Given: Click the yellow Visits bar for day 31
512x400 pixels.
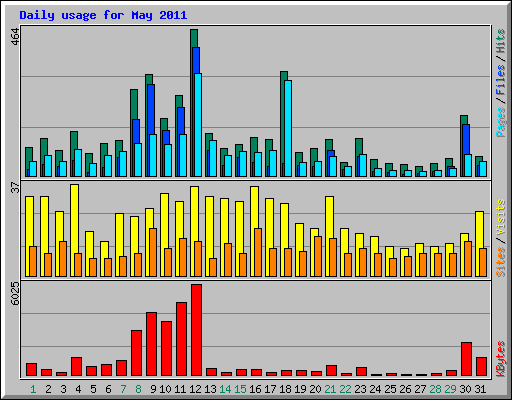Looking at the screenshot, I should pyautogui.click(x=479, y=229).
